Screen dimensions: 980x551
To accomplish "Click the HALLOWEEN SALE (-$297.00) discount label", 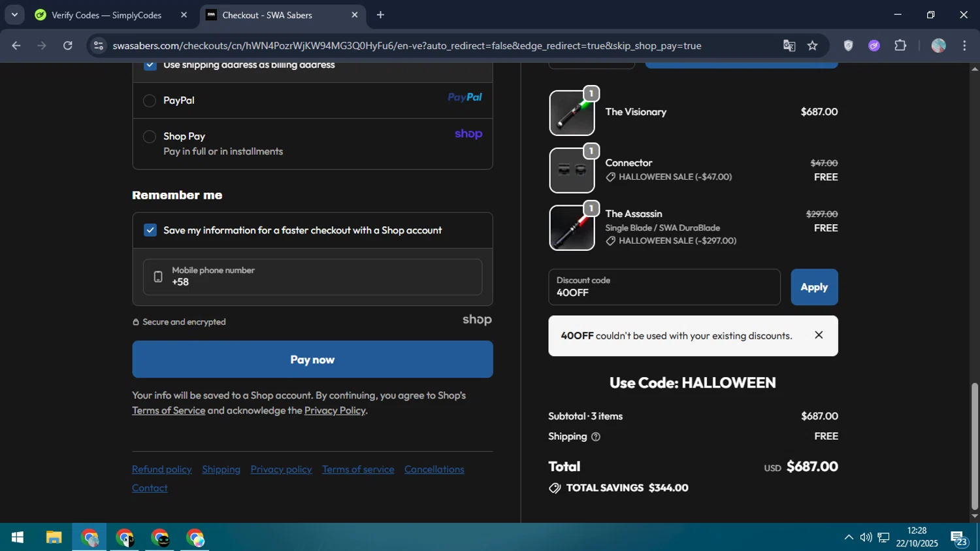I will 671,241.
